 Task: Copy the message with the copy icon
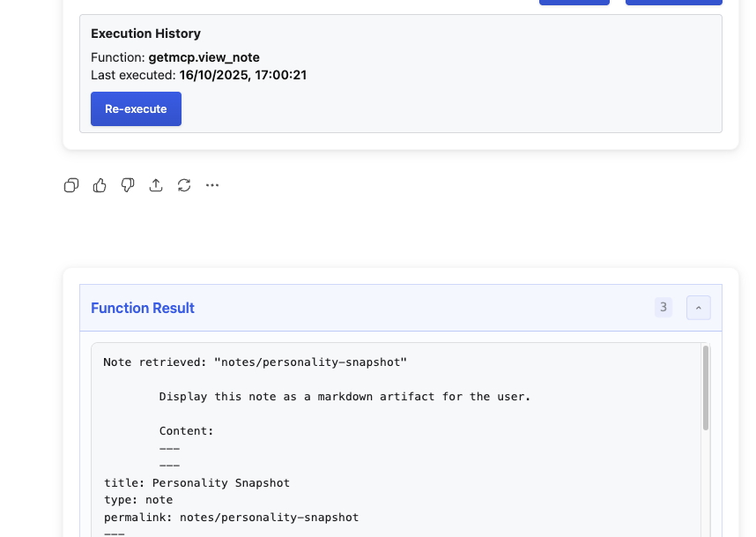point(71,185)
